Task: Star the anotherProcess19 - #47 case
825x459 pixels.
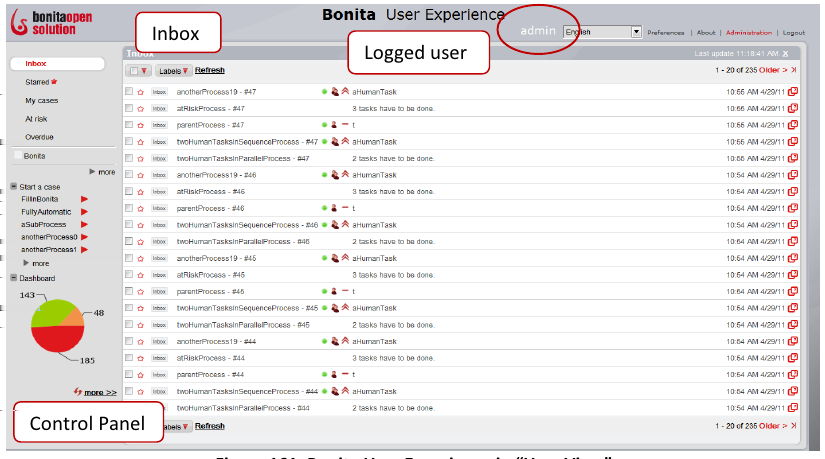Action: click(140, 92)
